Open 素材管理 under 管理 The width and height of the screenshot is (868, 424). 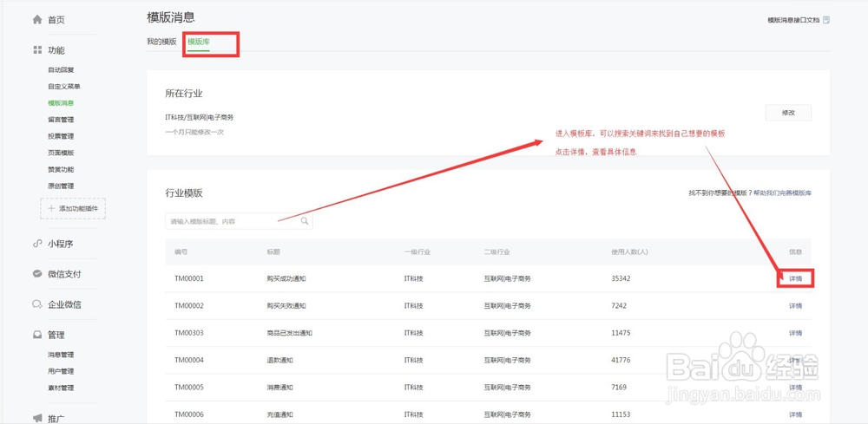[61, 388]
